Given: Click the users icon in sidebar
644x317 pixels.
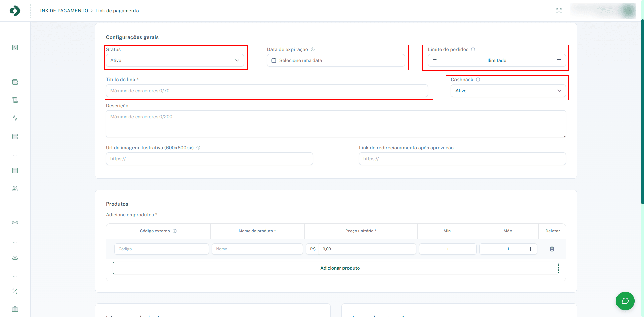Looking at the screenshot, I should (x=15, y=189).
